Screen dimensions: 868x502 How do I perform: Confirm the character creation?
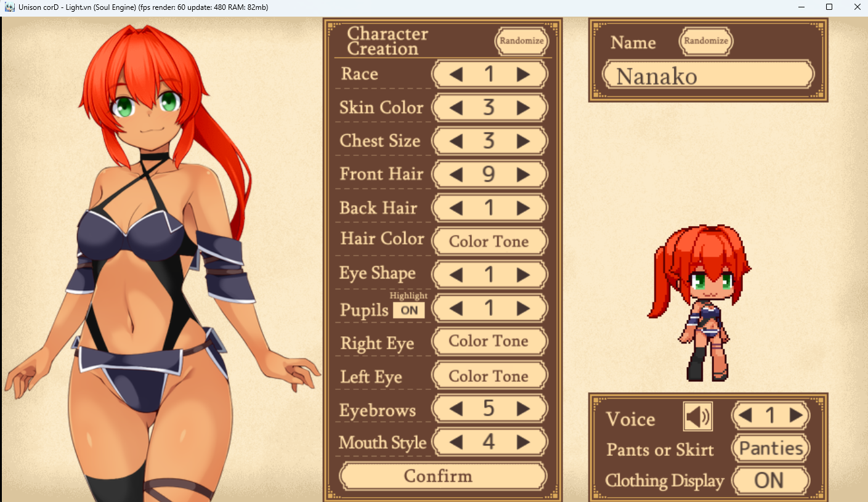pyautogui.click(x=443, y=476)
